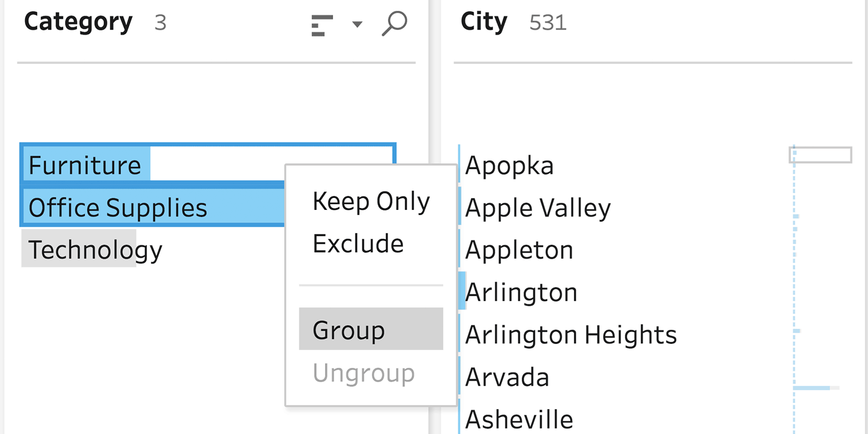868x434 pixels.
Task: Pick Appleton from the City list
Action: [519, 250]
